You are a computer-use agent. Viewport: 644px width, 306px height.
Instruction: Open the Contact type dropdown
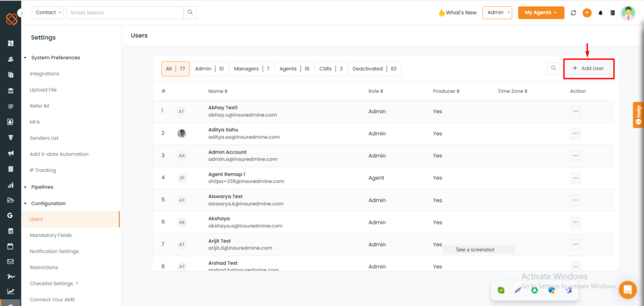click(x=48, y=13)
